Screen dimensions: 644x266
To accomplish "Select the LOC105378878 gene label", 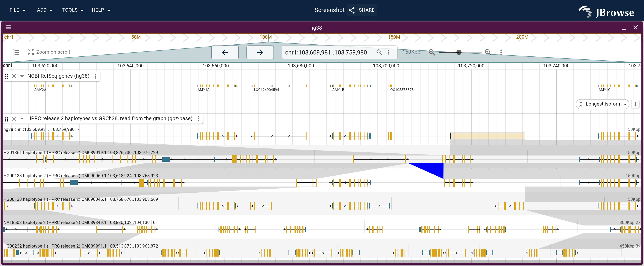I will (401, 90).
